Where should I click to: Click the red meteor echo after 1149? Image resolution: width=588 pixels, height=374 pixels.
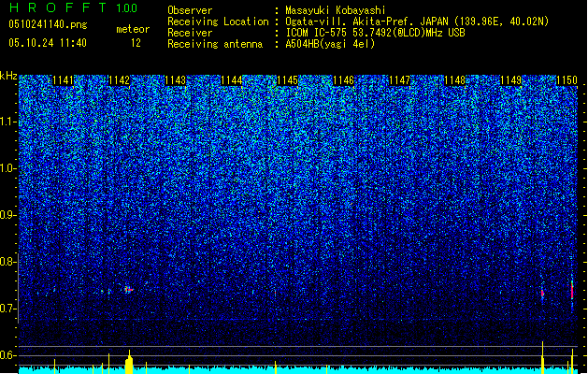click(x=542, y=294)
